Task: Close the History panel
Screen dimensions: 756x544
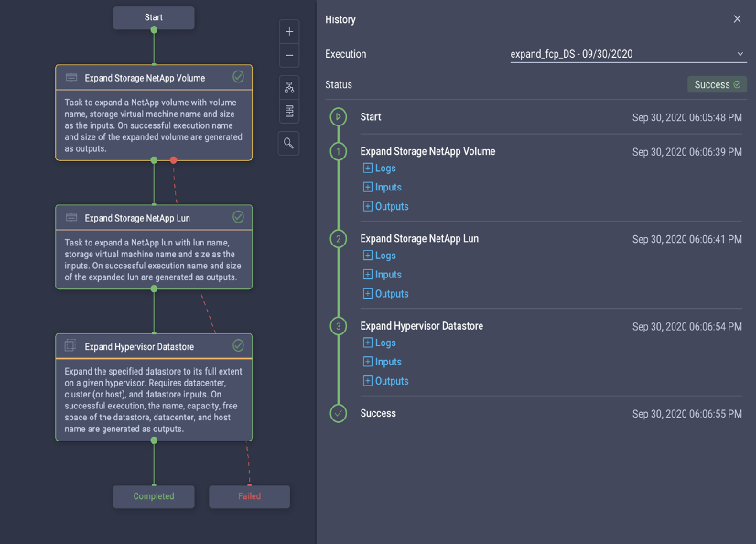Action: pyautogui.click(x=738, y=19)
